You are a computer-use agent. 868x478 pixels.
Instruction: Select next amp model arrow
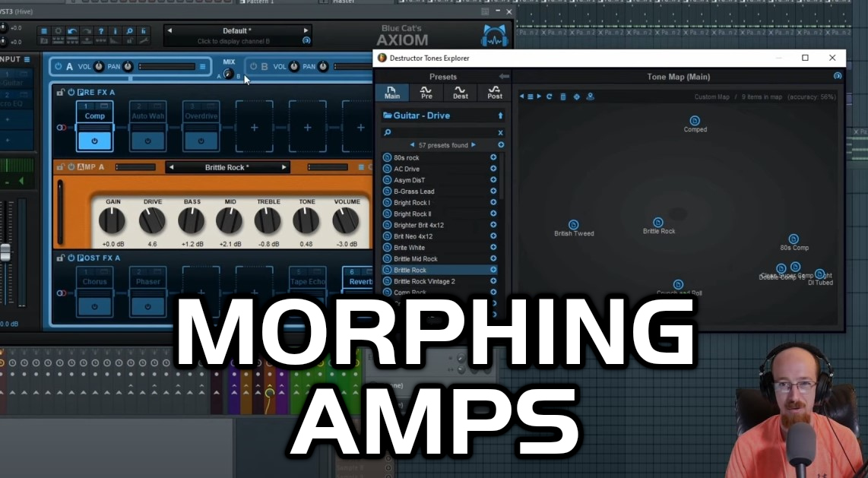click(x=284, y=167)
